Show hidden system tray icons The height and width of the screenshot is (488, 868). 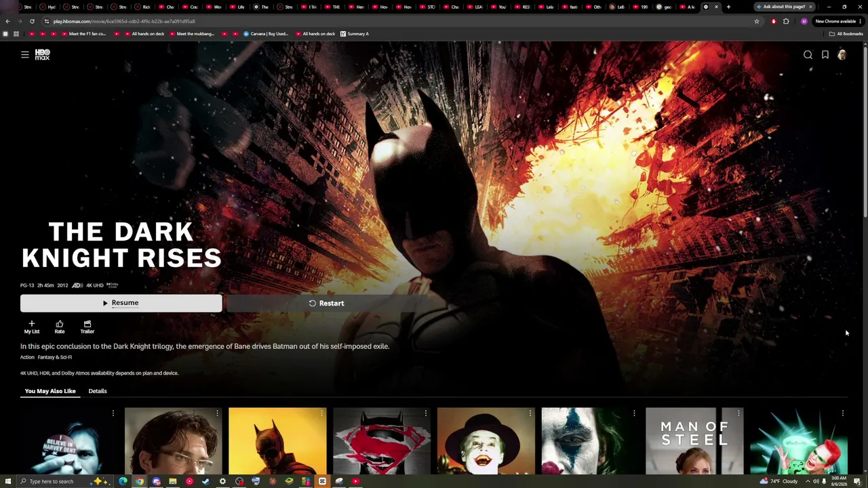pos(806,481)
